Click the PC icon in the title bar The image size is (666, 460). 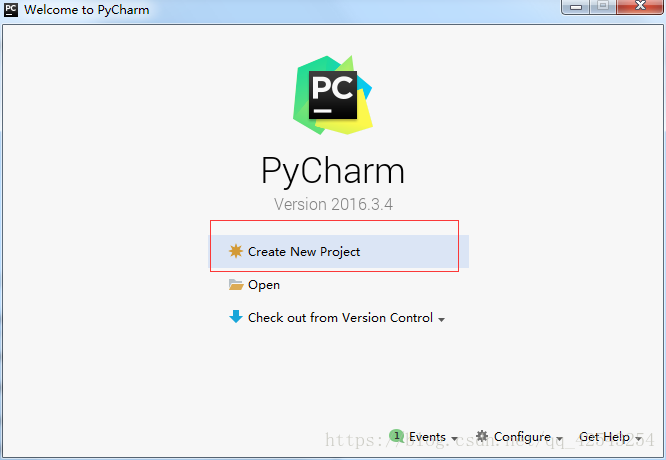pyautogui.click(x=11, y=9)
